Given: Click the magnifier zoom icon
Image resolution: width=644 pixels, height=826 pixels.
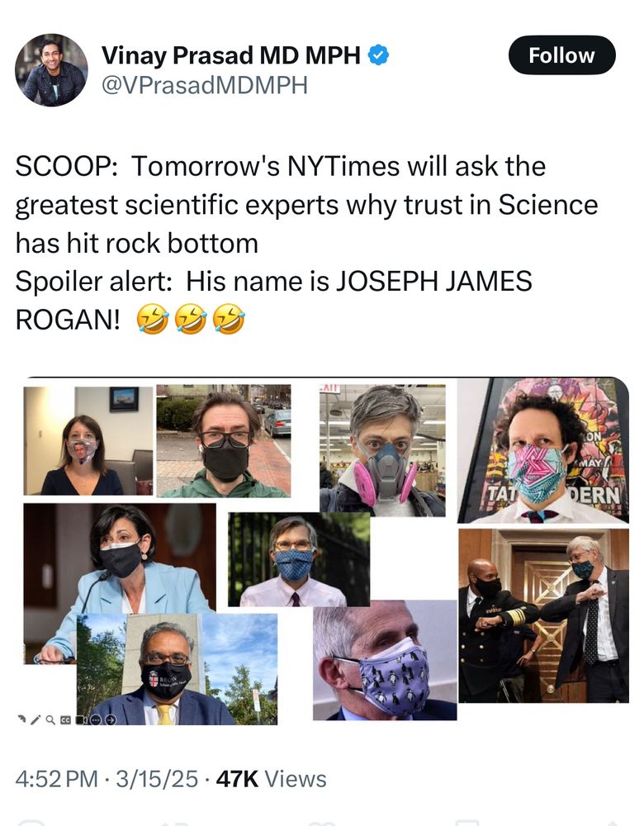Looking at the screenshot, I should click(50, 719).
